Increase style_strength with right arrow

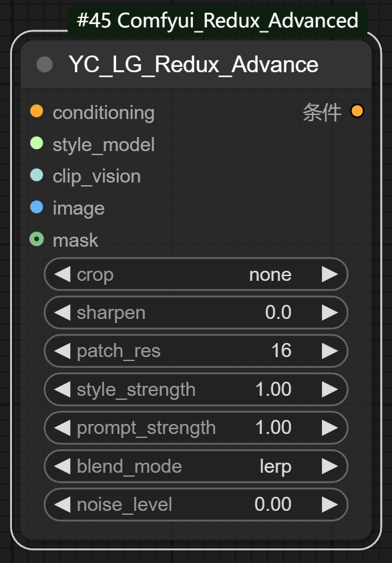pos(330,389)
